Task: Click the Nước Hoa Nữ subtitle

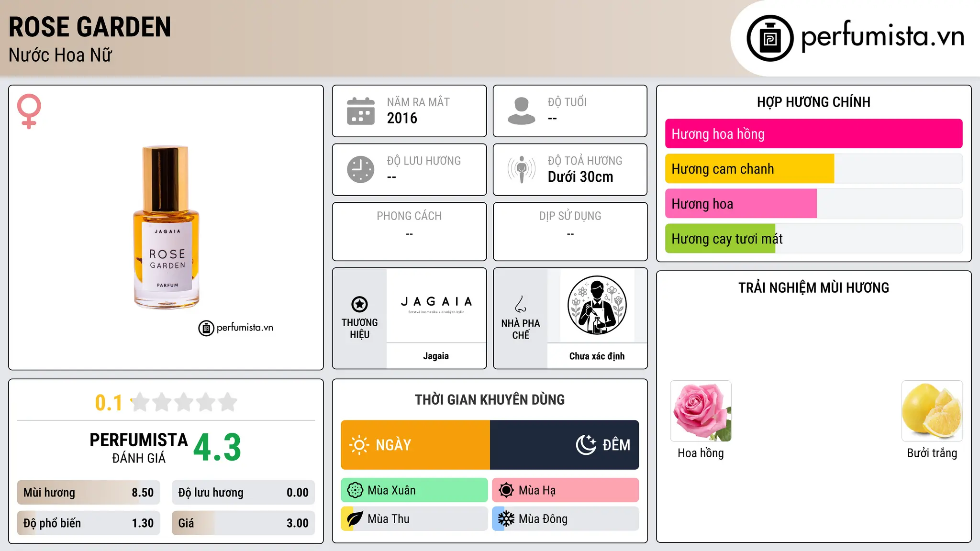Action: [60, 55]
